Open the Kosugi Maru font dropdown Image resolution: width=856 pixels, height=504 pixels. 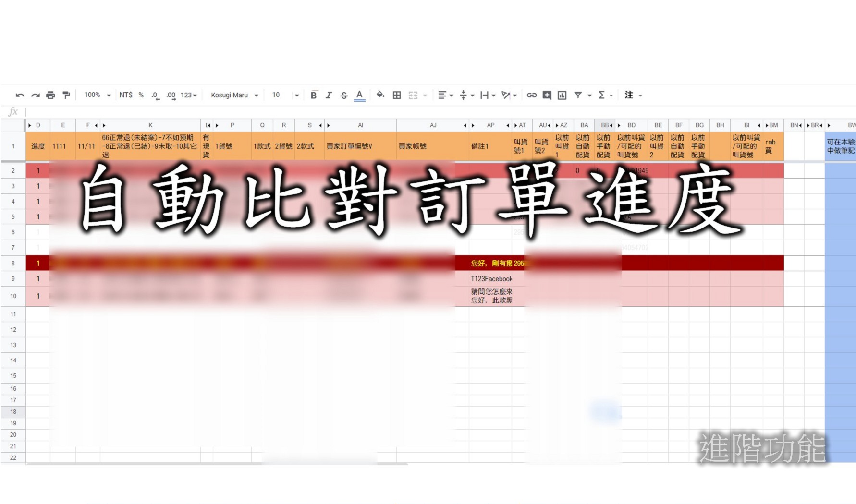tap(233, 95)
